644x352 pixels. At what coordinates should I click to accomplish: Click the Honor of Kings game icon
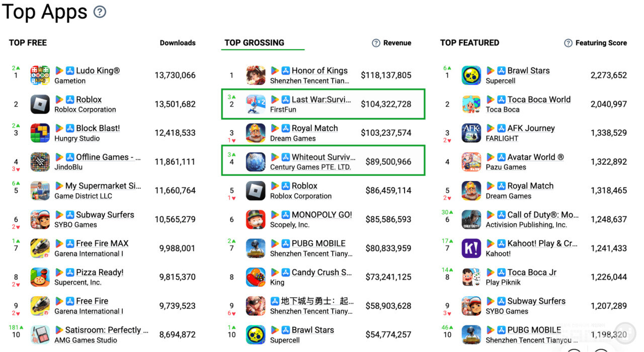tap(256, 75)
